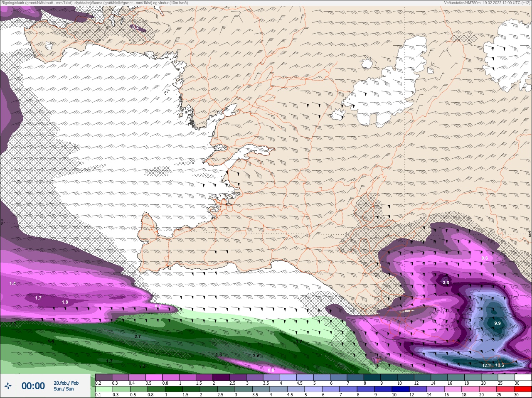
Task: Click the 12.2 precipitation value on map
Action: pyautogui.click(x=486, y=366)
